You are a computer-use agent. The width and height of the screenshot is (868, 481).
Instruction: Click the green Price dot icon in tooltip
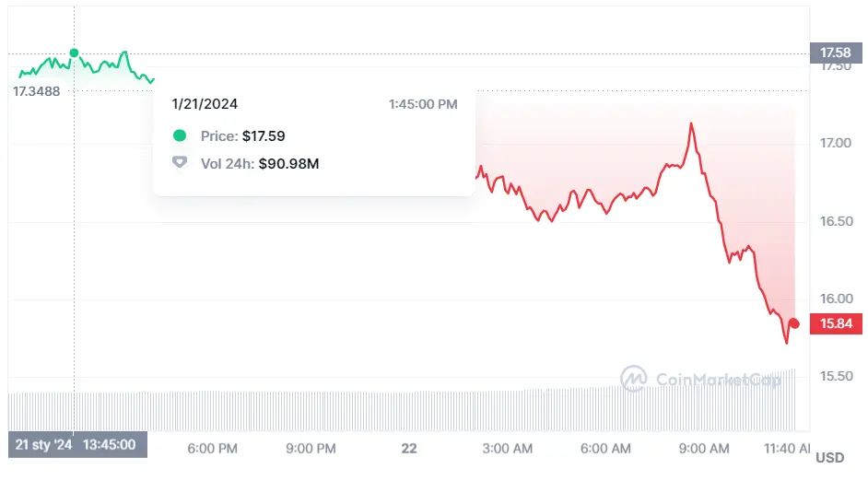180,135
